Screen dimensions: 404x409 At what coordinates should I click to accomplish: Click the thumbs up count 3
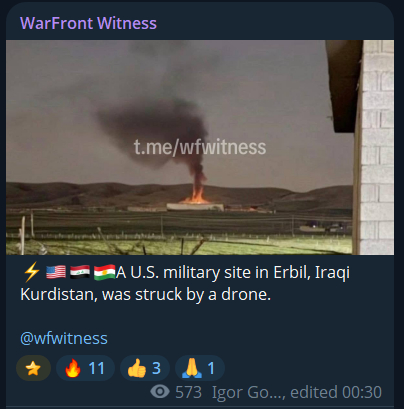pyautogui.click(x=156, y=368)
